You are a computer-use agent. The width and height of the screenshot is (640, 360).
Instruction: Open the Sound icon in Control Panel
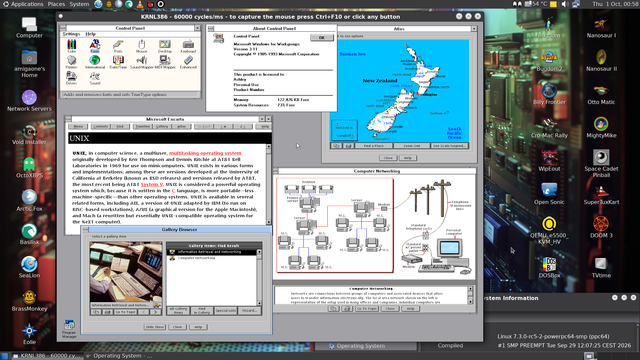point(95,78)
